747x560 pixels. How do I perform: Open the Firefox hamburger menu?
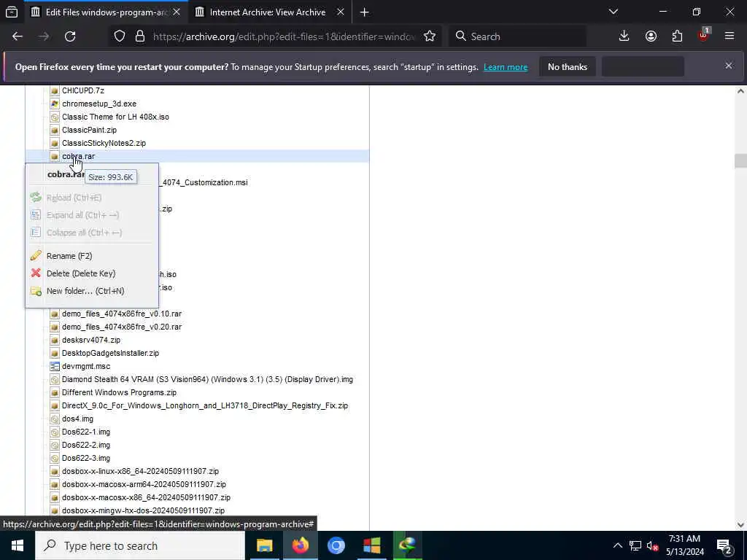pyautogui.click(x=729, y=36)
